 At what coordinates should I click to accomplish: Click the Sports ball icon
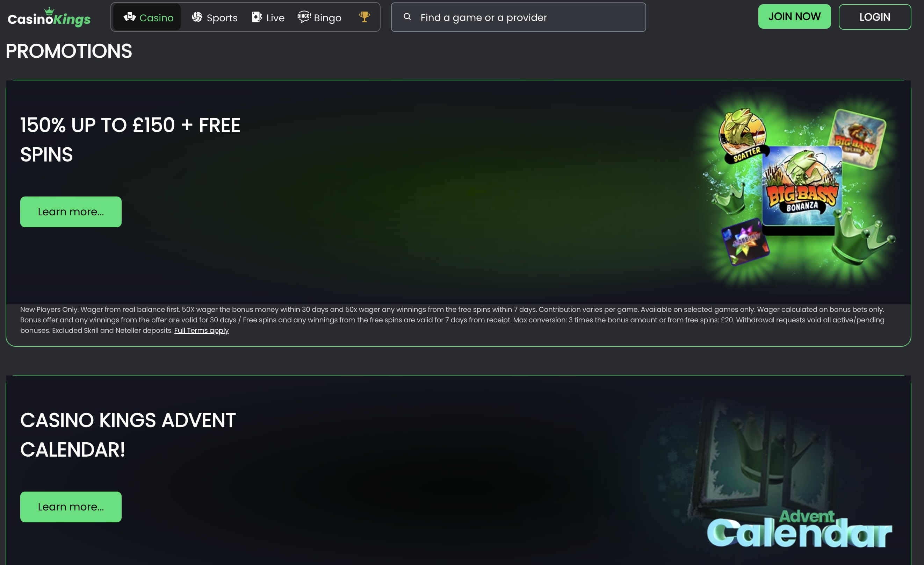197,17
